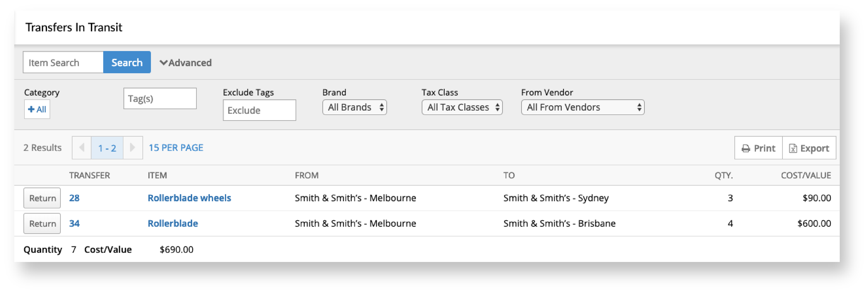
Task: Return transfer 28 Rollerblade wheels
Action: point(42,198)
